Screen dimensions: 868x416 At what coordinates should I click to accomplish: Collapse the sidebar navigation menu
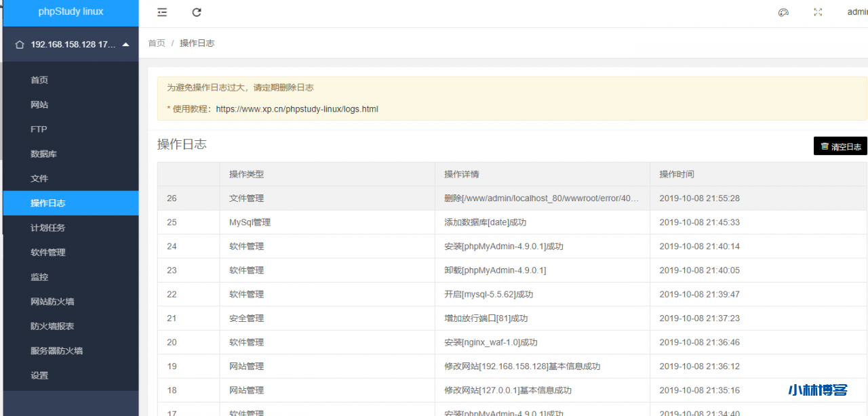pos(161,12)
